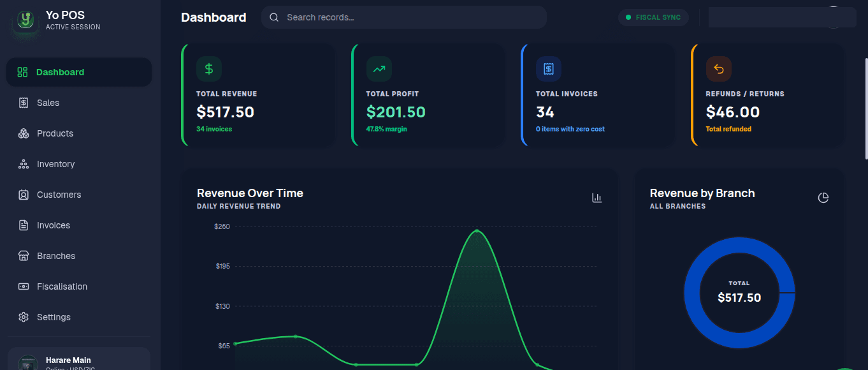Open the Sales section
868x370 pixels.
point(79,103)
